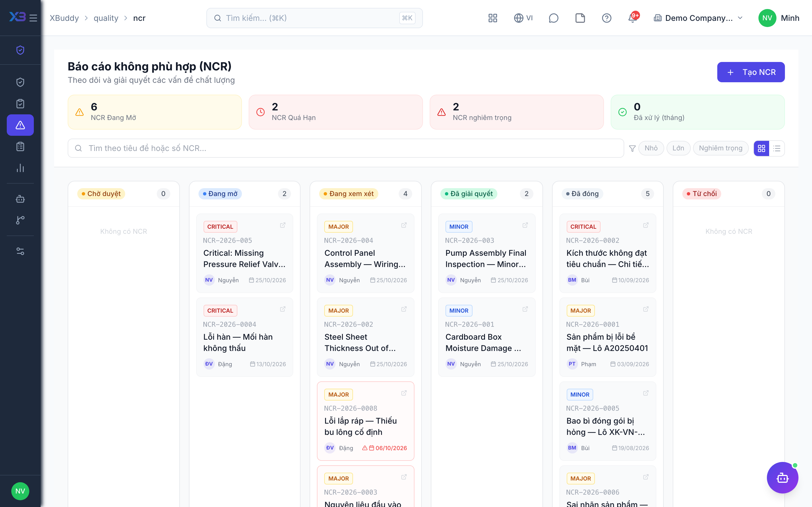Open external link icon on NCR-2026-005 card

click(283, 225)
